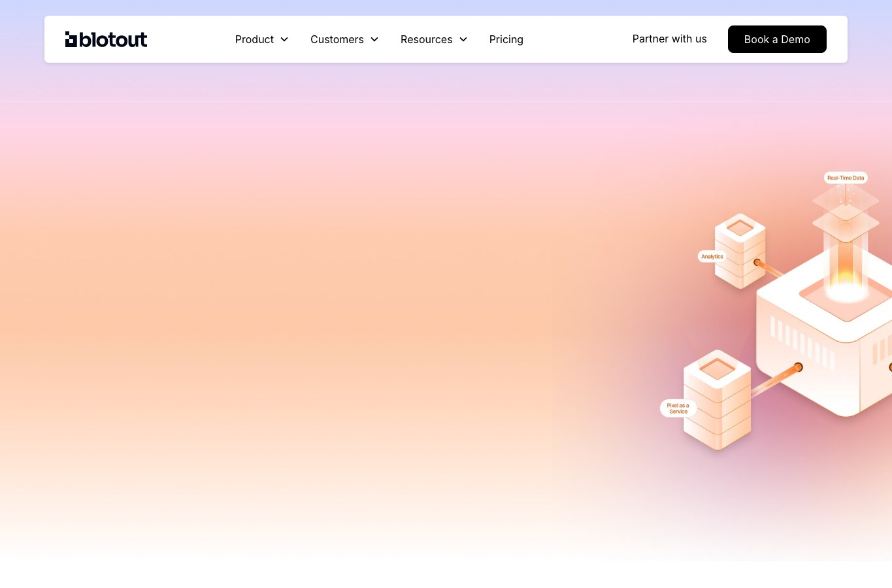Click the blotout logo
The image size is (892, 588).
106,39
